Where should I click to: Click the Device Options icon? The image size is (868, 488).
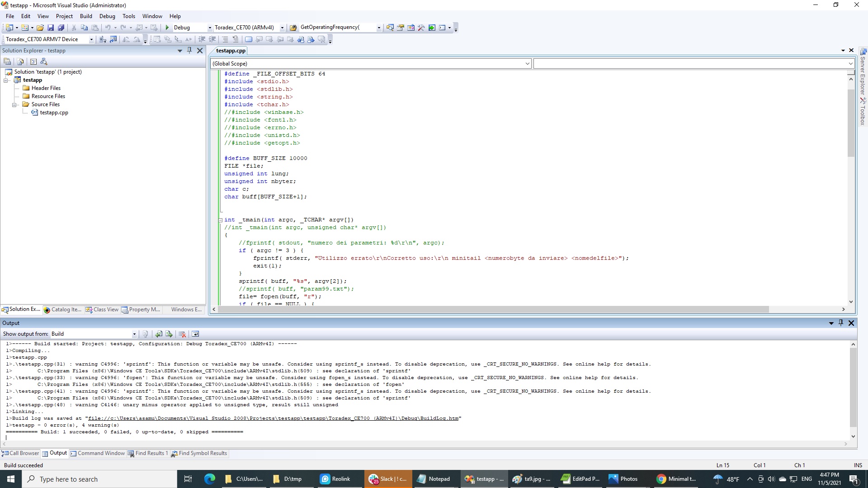[x=113, y=39]
